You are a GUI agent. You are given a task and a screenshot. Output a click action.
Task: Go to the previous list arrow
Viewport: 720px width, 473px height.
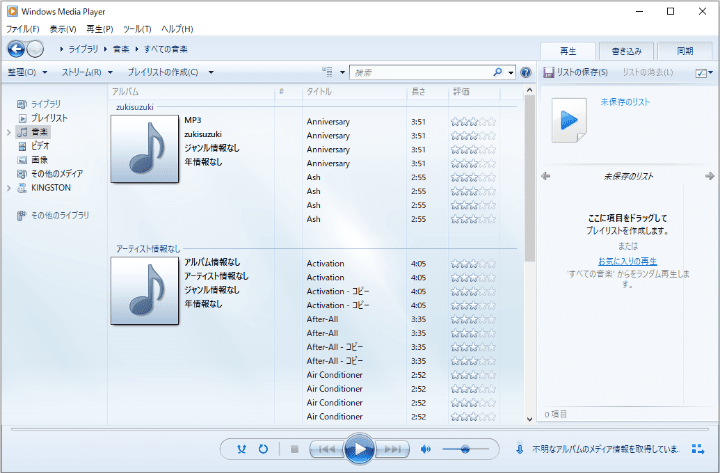[x=546, y=176]
